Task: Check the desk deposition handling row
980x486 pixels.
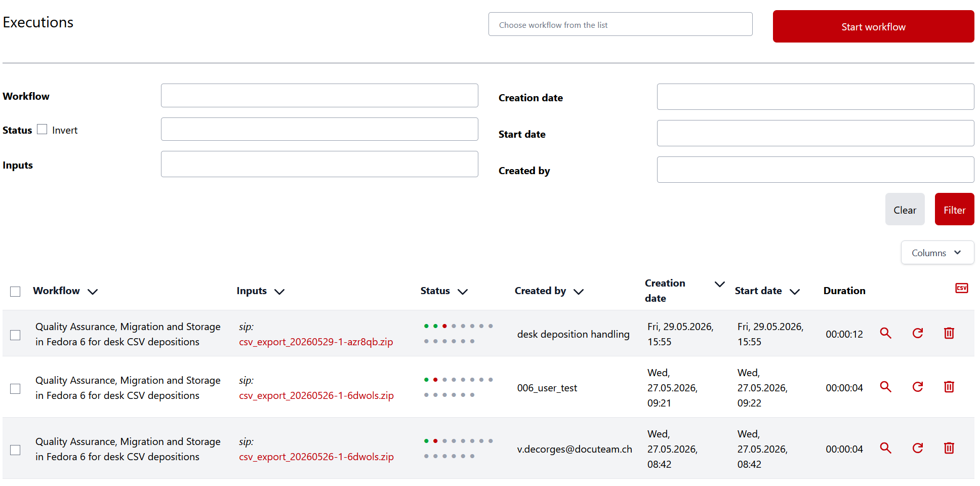Action: point(15,335)
